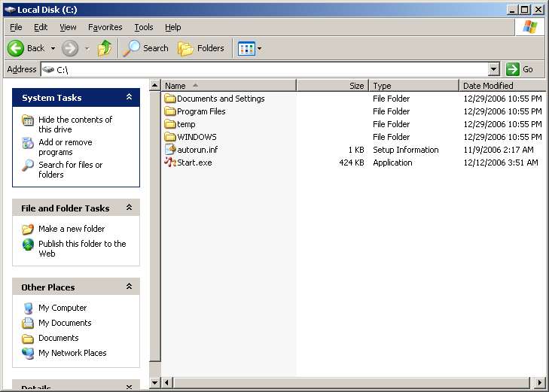Screen dimensions: 549x392
Task: Click the Application type cell
Action: pos(392,163)
